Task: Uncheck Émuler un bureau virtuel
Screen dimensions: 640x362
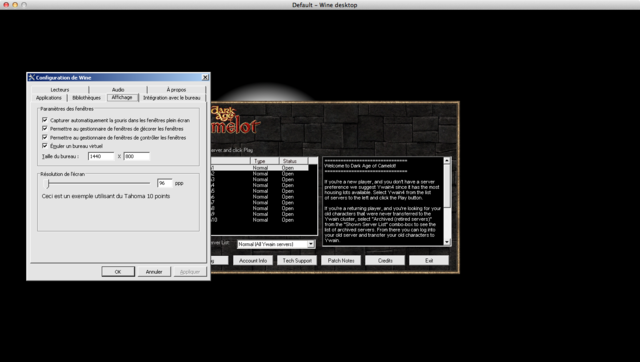Action: (x=45, y=146)
